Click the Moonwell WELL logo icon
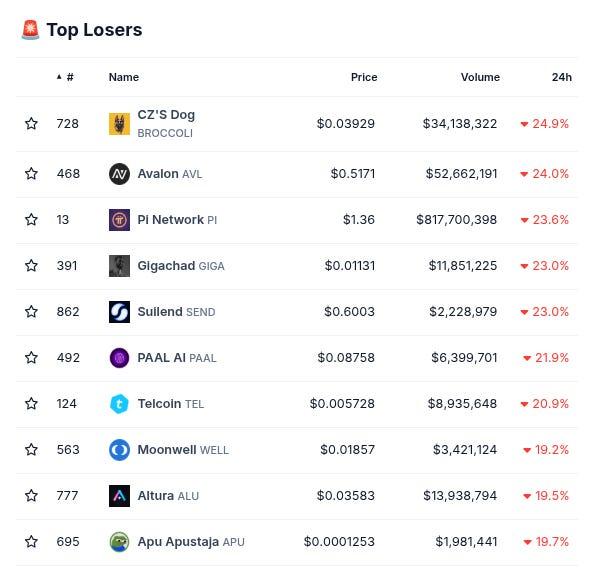 click(119, 450)
